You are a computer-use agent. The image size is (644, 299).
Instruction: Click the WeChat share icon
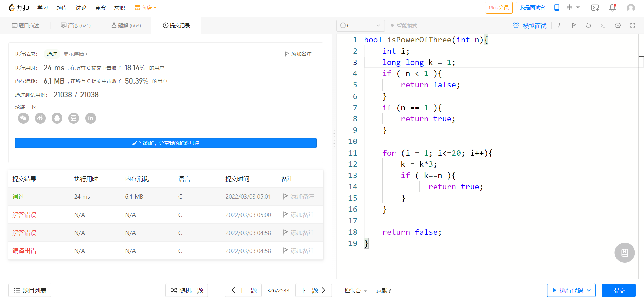click(x=23, y=118)
